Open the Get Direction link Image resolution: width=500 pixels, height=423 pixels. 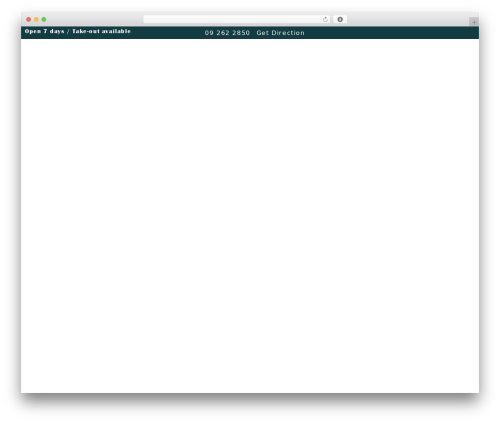(280, 33)
